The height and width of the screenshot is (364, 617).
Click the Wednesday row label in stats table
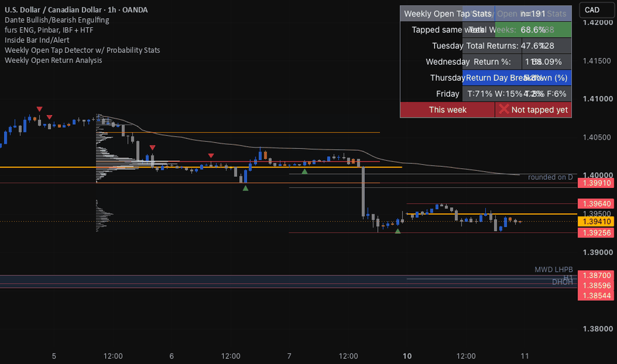[448, 62]
